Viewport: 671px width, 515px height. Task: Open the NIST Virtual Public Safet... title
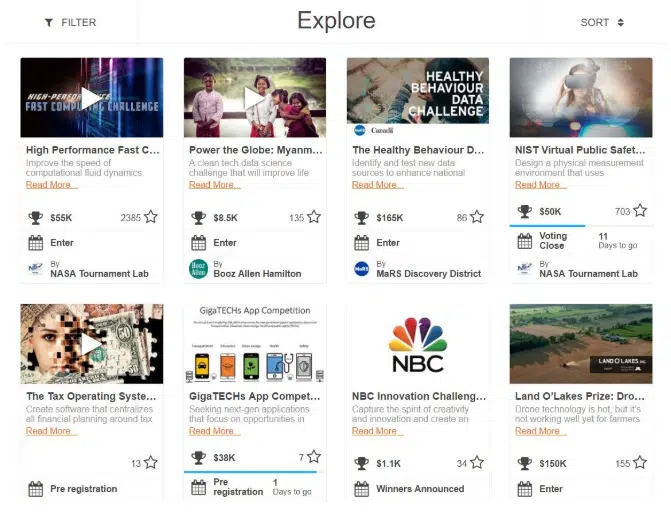click(x=580, y=150)
